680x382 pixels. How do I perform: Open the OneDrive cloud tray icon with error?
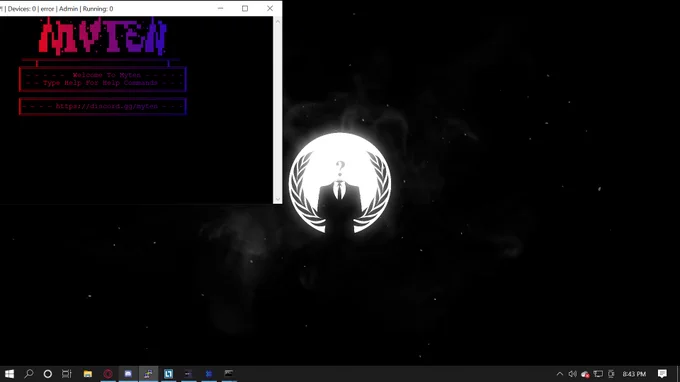(x=585, y=374)
